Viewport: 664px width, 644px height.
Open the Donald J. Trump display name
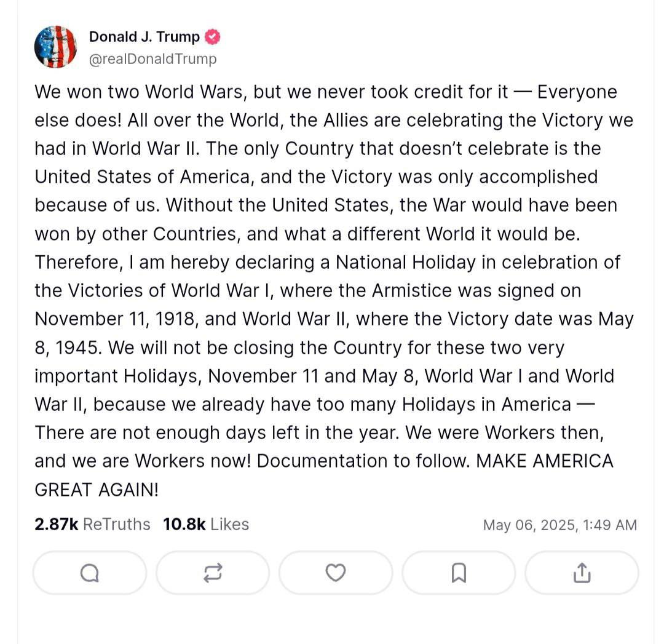[144, 37]
